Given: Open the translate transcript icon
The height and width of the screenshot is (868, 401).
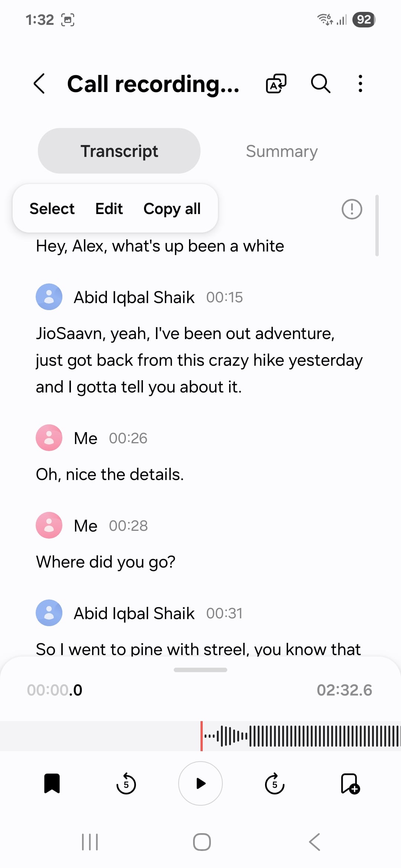Looking at the screenshot, I should pos(276,83).
